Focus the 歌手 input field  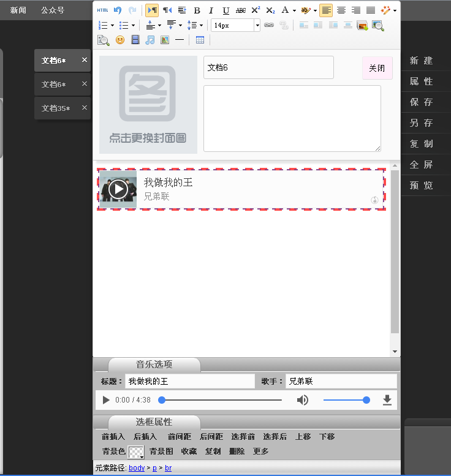pos(341,381)
